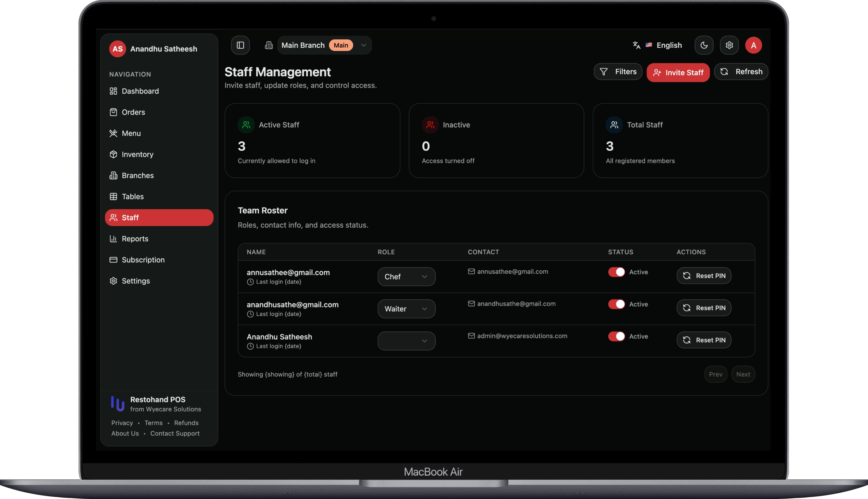
Task: Open the Chef role dropdown
Action: click(406, 276)
